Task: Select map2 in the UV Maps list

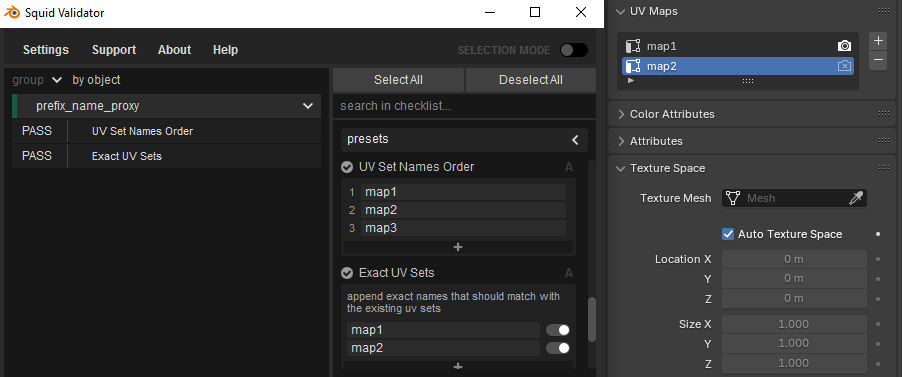Action: [x=738, y=66]
